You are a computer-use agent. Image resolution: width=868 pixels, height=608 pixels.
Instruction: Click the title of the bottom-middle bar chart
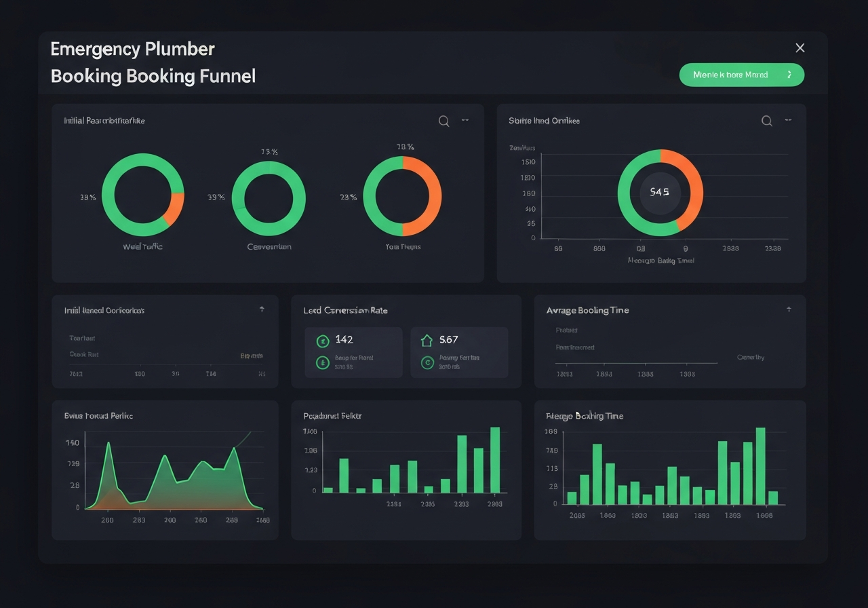click(x=332, y=415)
